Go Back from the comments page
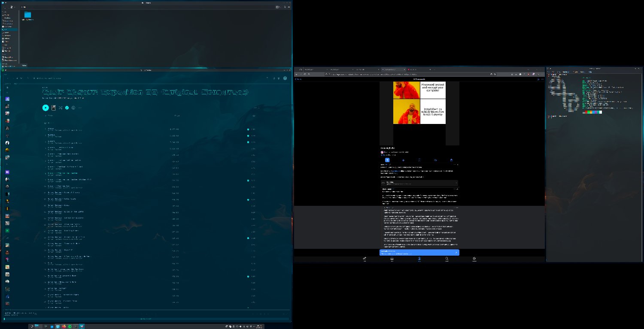 click(x=298, y=79)
